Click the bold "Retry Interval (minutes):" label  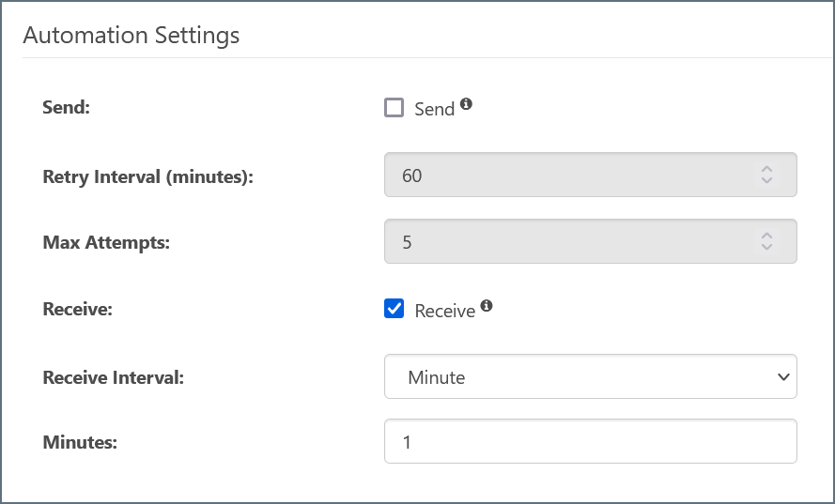(x=148, y=176)
